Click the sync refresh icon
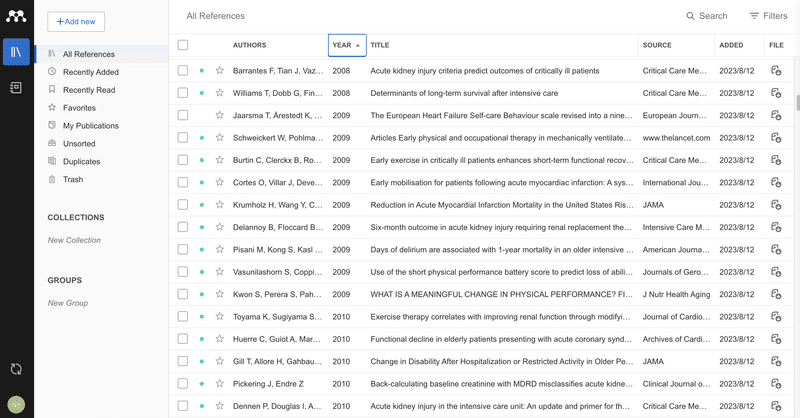The width and height of the screenshot is (800, 418). (16, 369)
